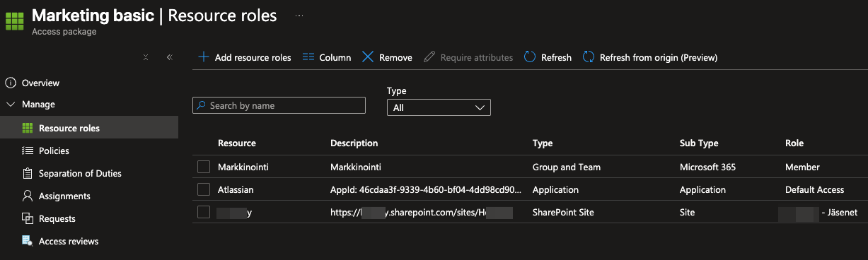Viewport: 868px width, 260px height.
Task: Open Access reviews page
Action: pos(69,241)
